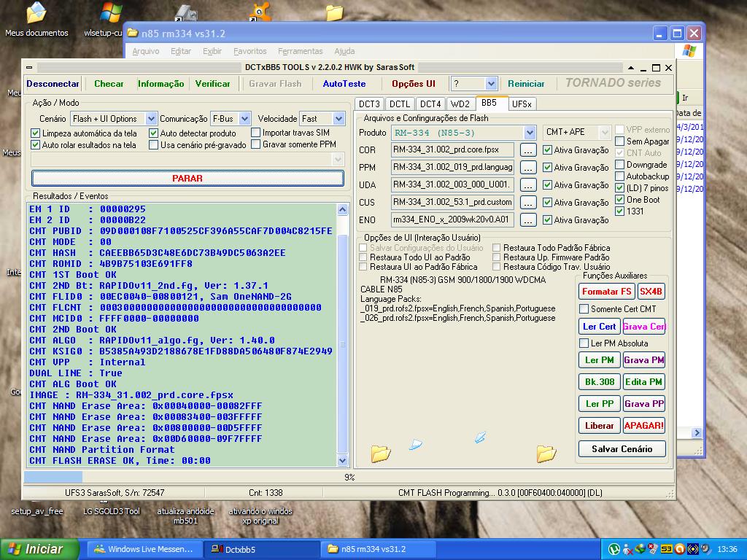Screen dimensions: 747x560
Task: Open the setup_av_free desktop shortcut
Action: click(x=36, y=511)
